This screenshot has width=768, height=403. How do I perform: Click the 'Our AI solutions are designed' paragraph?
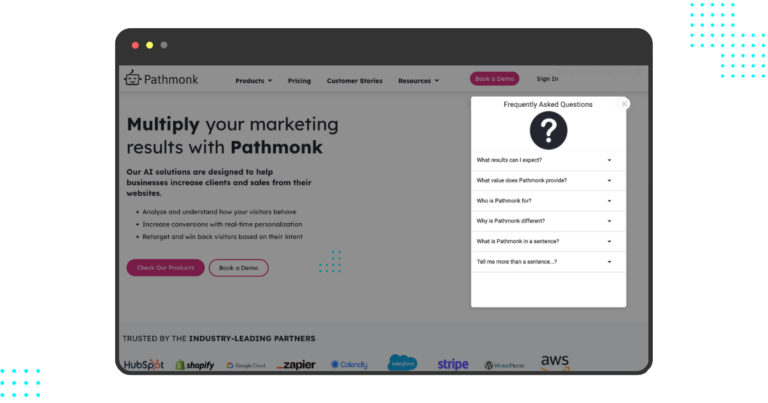point(219,183)
